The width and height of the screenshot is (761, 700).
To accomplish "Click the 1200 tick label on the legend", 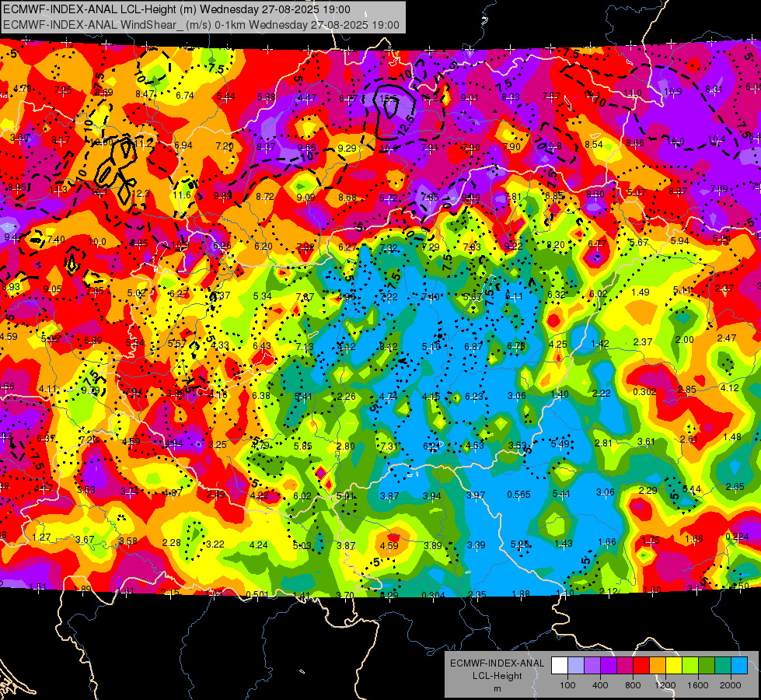I will click(x=665, y=685).
